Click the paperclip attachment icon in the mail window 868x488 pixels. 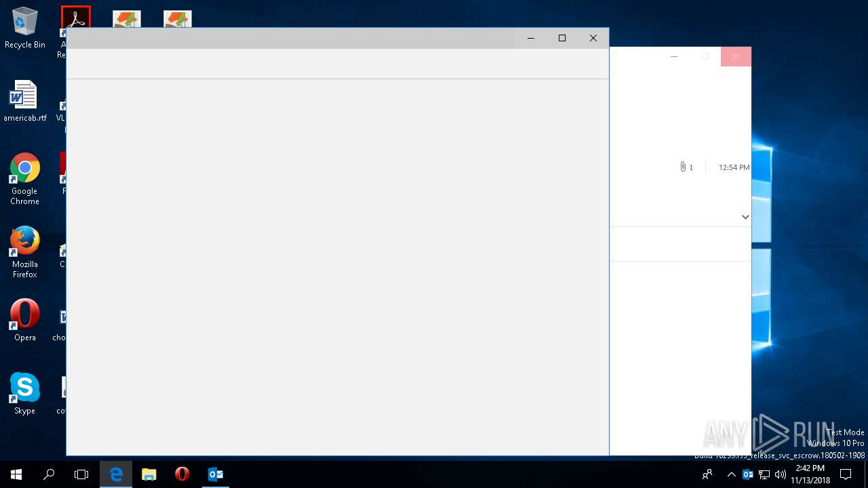tap(683, 167)
